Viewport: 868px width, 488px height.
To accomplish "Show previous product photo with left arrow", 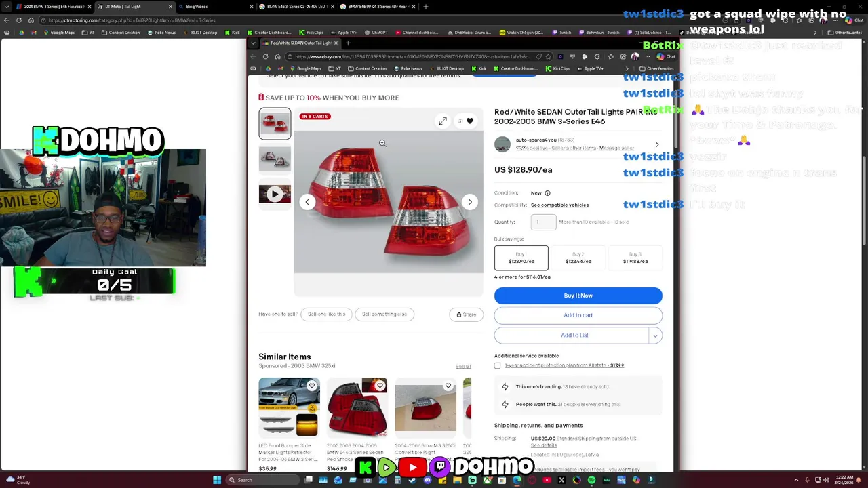I will pos(307,201).
